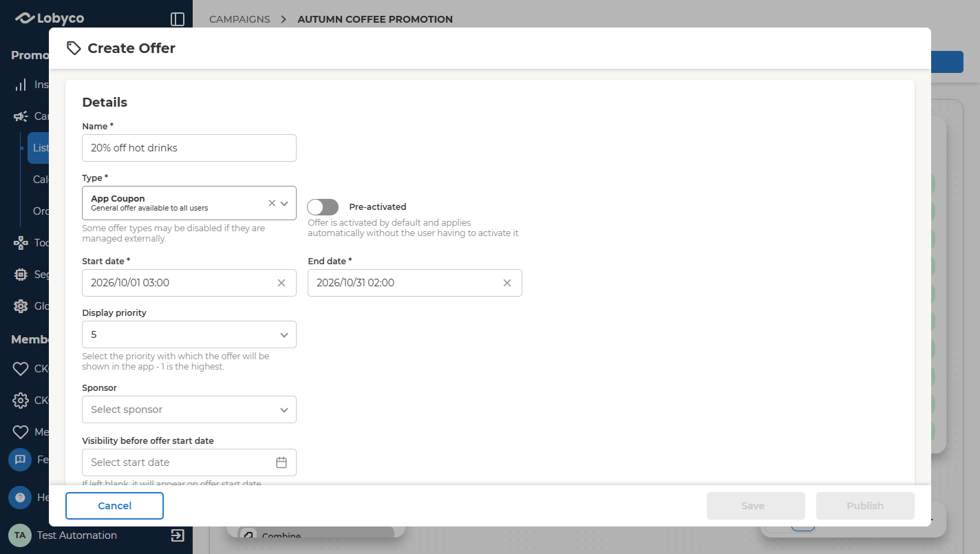Open the Help question mark icon
Viewport: 980px width, 554px height.
click(x=20, y=497)
